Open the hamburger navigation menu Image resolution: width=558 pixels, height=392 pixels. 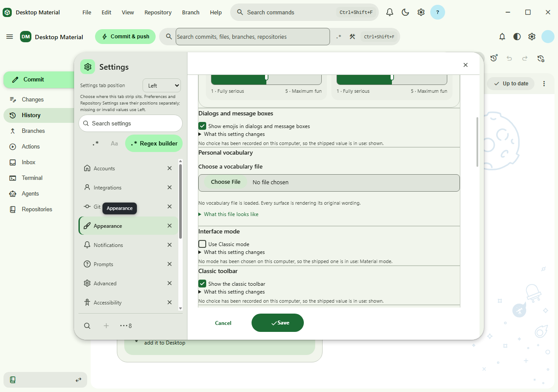(x=10, y=37)
